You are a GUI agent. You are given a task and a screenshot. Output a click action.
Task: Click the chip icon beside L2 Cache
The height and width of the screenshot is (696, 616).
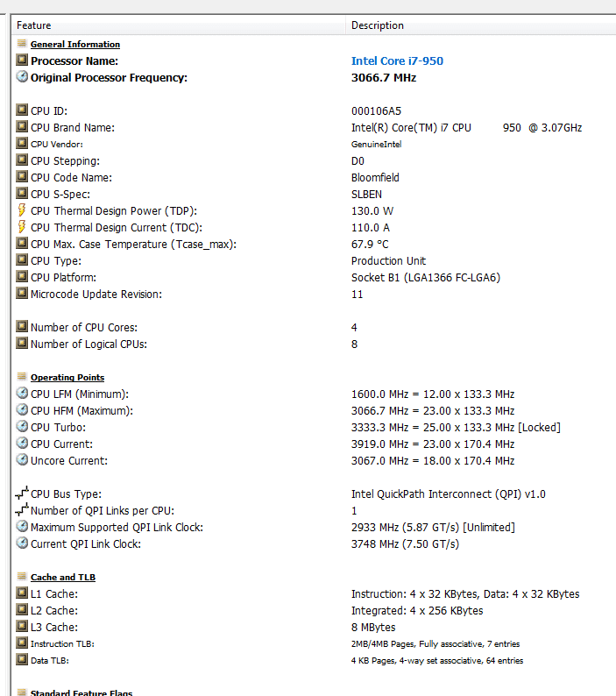point(22,609)
